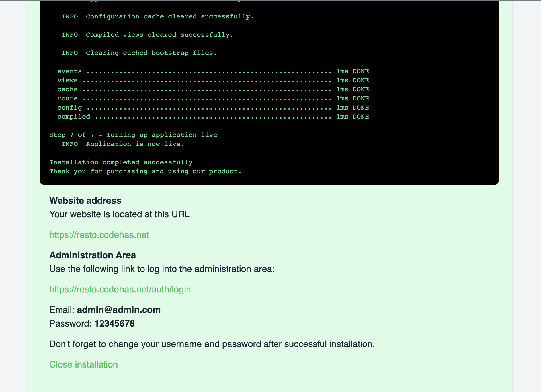Click the compiled DONE line in terminal

pyautogui.click(x=213, y=117)
